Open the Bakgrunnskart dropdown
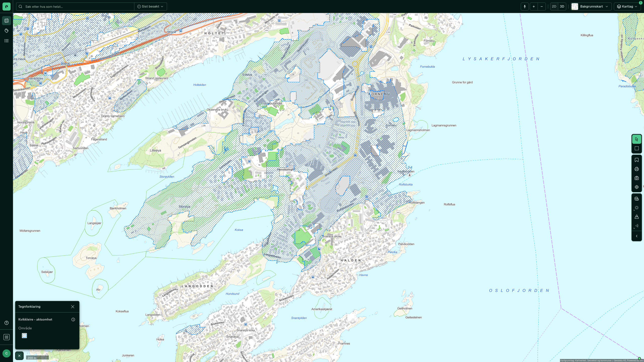The image size is (644, 362). pos(591,7)
